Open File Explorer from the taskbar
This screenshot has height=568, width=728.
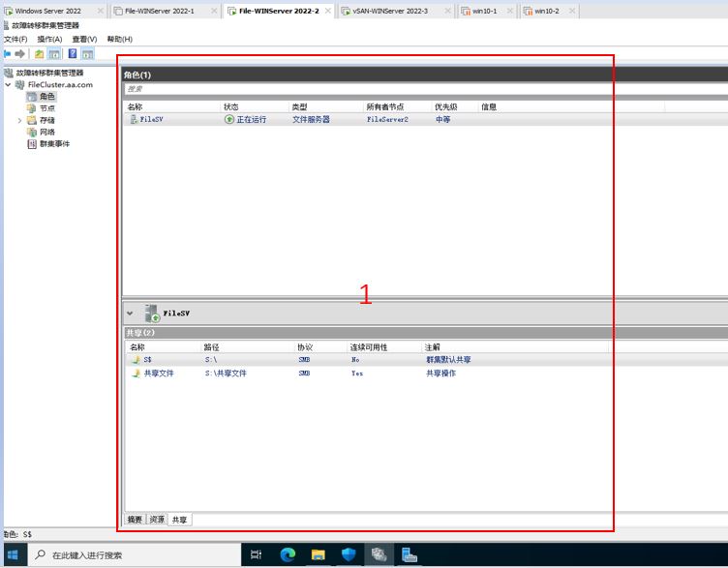tap(318, 554)
